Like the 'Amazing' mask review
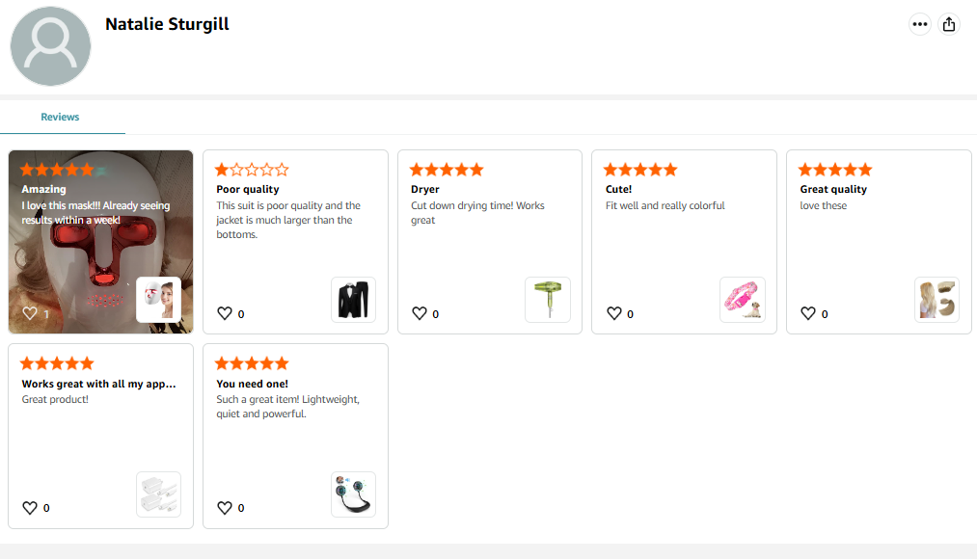Image resolution: width=977 pixels, height=560 pixels. click(30, 313)
